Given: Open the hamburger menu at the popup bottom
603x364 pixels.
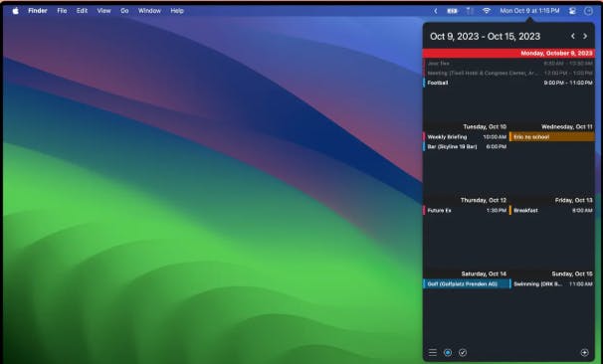Looking at the screenshot, I should (433, 352).
